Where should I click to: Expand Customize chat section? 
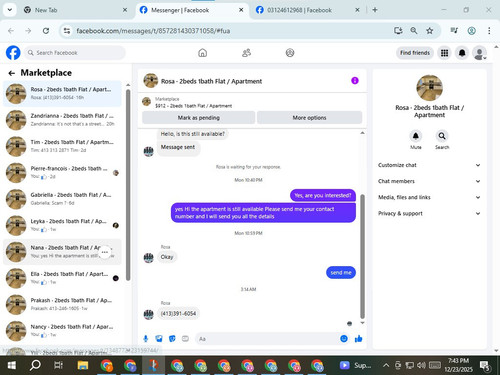pyautogui.click(x=429, y=165)
